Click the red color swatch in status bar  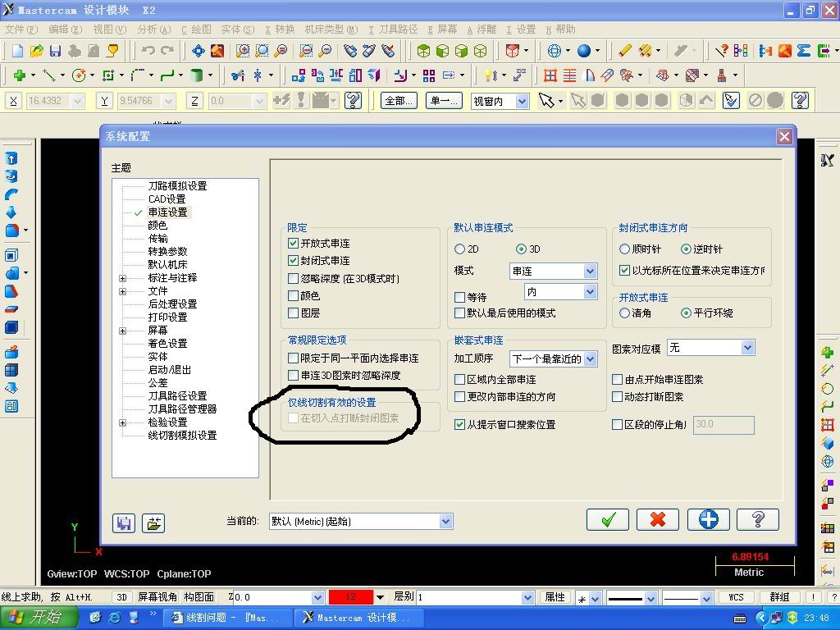point(351,597)
